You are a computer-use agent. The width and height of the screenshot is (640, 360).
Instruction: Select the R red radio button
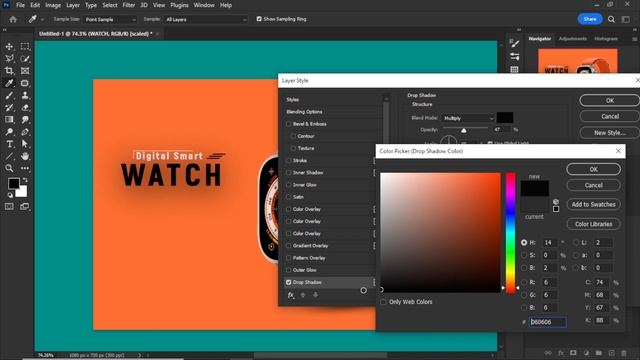[x=524, y=282]
